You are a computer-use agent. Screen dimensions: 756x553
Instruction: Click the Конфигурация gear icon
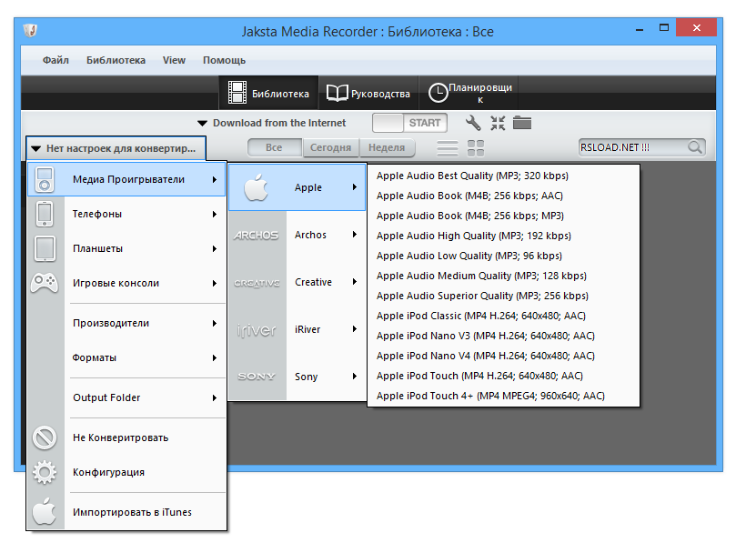(45, 472)
